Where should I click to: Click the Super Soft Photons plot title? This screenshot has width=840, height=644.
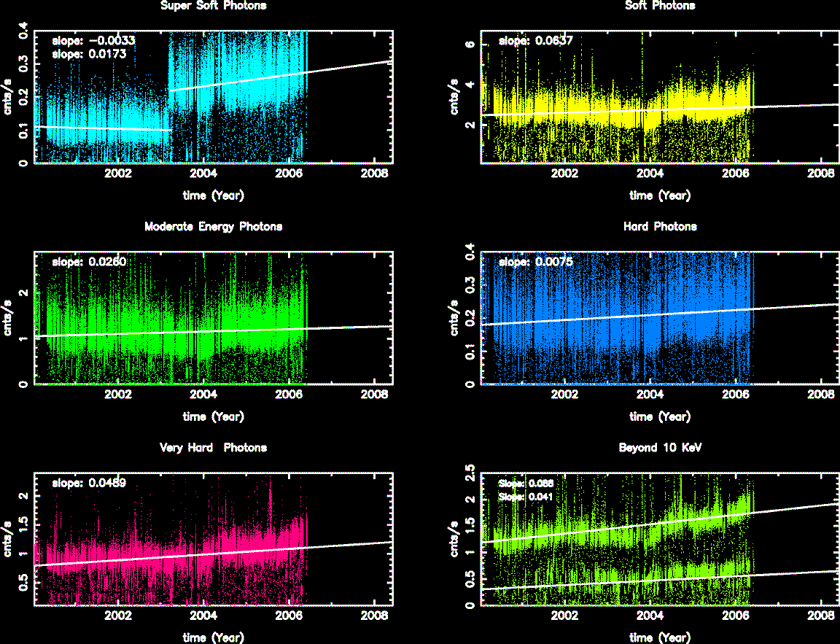tap(213, 6)
